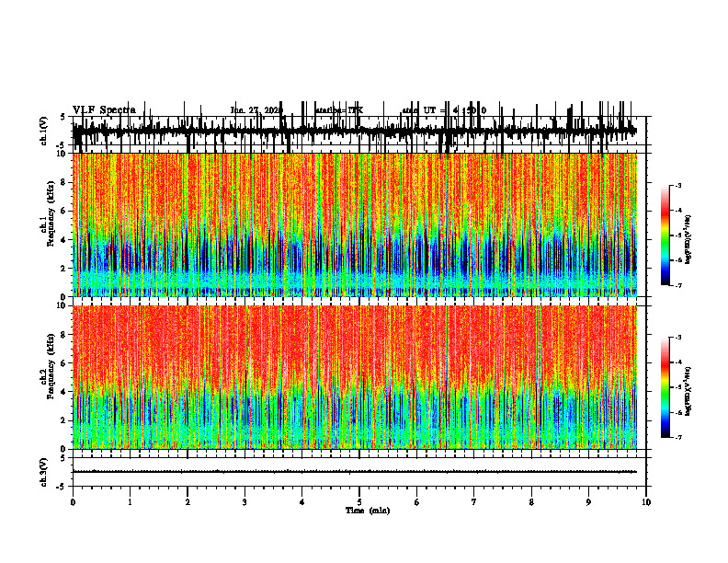Click the "VLF Spectra" plot title
The height and width of the screenshot is (563, 728).
pyautogui.click(x=104, y=110)
